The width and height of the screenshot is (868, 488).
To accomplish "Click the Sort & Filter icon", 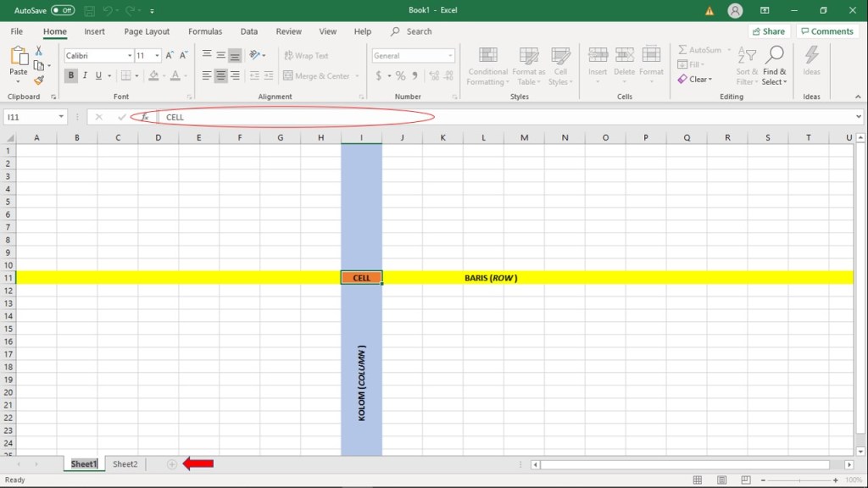I will pos(747,56).
